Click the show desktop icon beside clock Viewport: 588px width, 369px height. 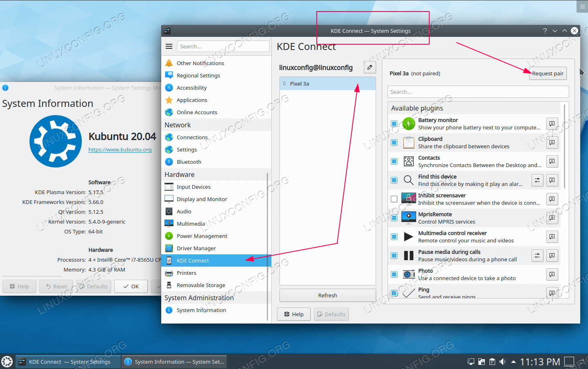pyautogui.click(x=569, y=362)
